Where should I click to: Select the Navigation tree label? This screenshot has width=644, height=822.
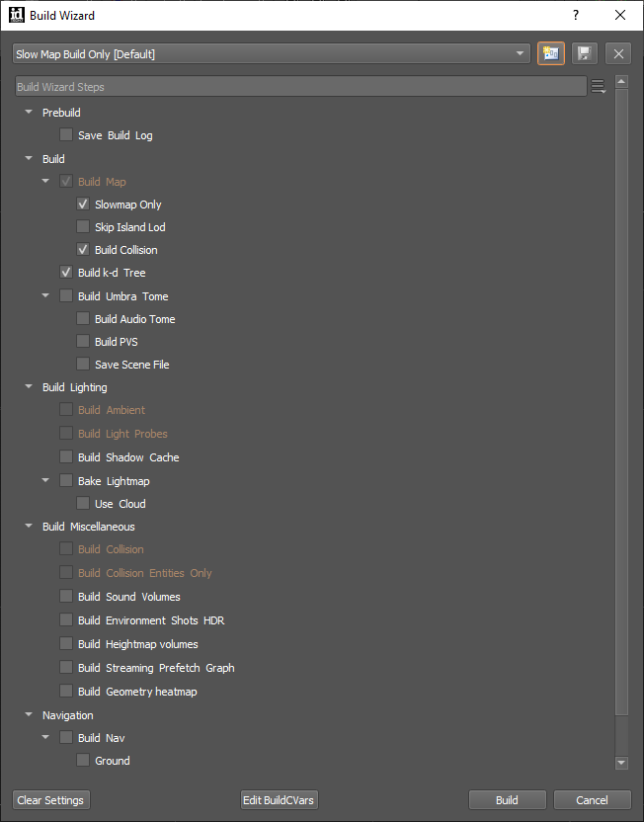(x=68, y=715)
